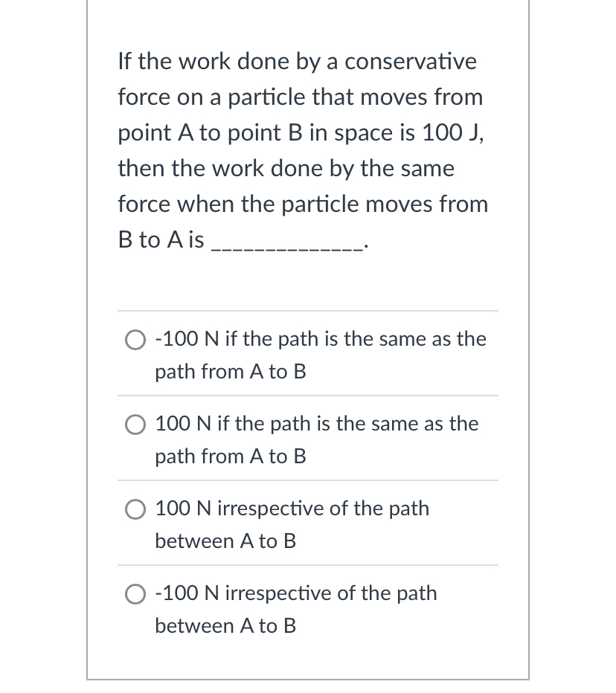616x693 pixels.
Task: Select the radio button for '100 N if the path is the same'
Action: pyautogui.click(x=135, y=425)
